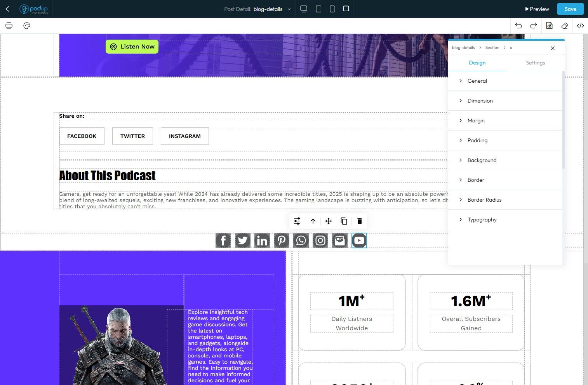
Task: Select the 'Gamers, get ready' paragraph
Action: coord(254,200)
